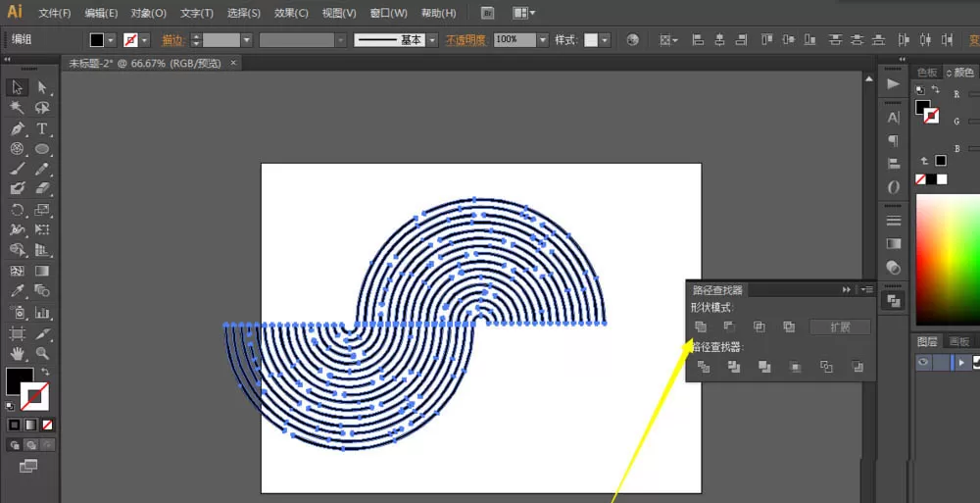980x503 pixels.
Task: Click the 扩展 button in Pathfinder
Action: [840, 327]
